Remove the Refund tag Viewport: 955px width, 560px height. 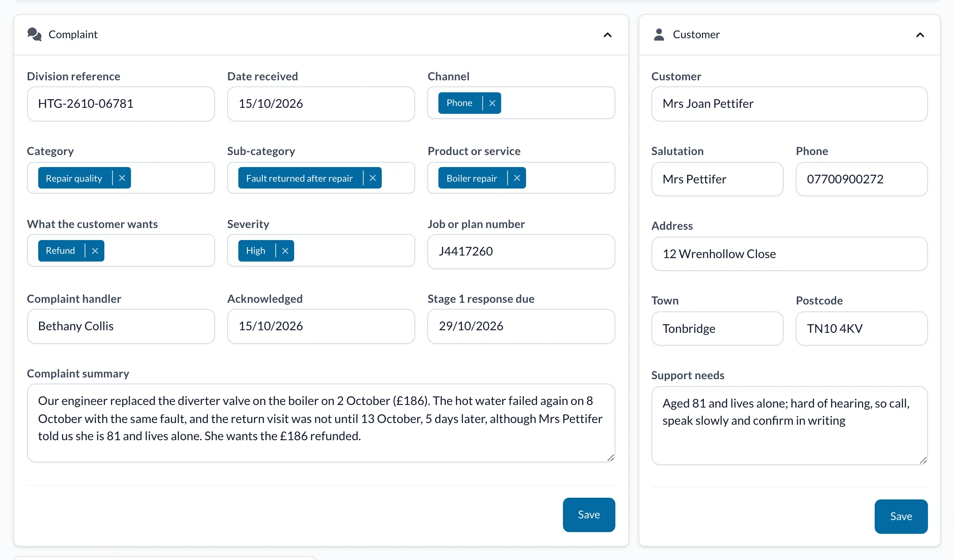coord(95,251)
